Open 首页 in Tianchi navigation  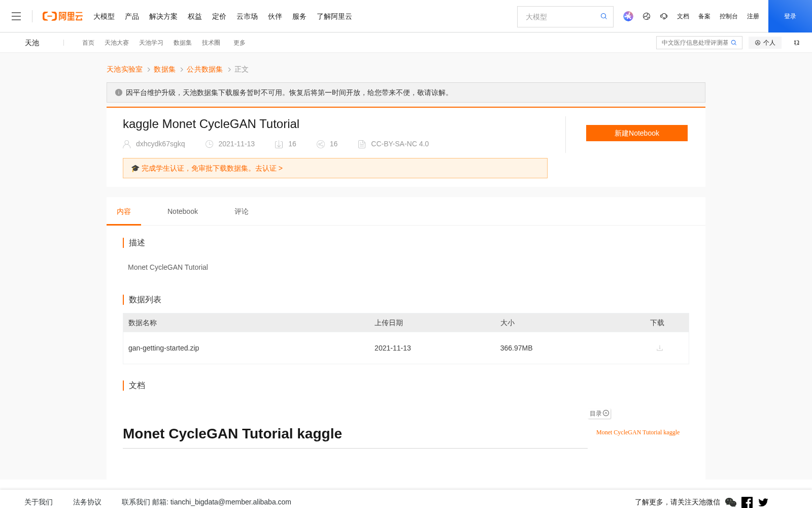[x=88, y=43]
